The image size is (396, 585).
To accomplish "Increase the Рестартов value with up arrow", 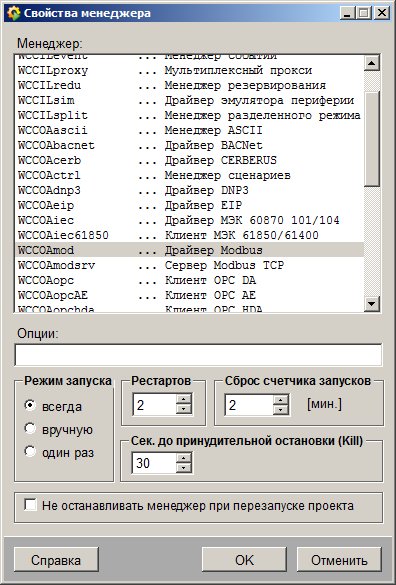I will (x=183, y=400).
